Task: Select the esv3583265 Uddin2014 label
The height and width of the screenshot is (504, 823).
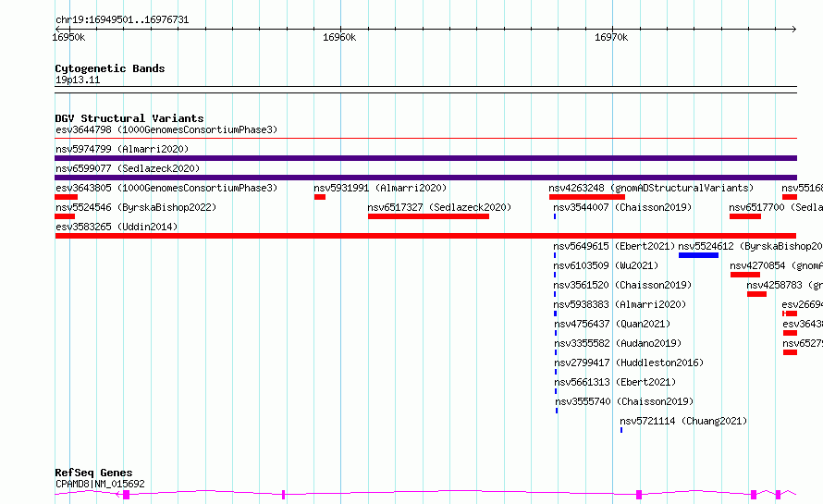Action: click(x=117, y=227)
